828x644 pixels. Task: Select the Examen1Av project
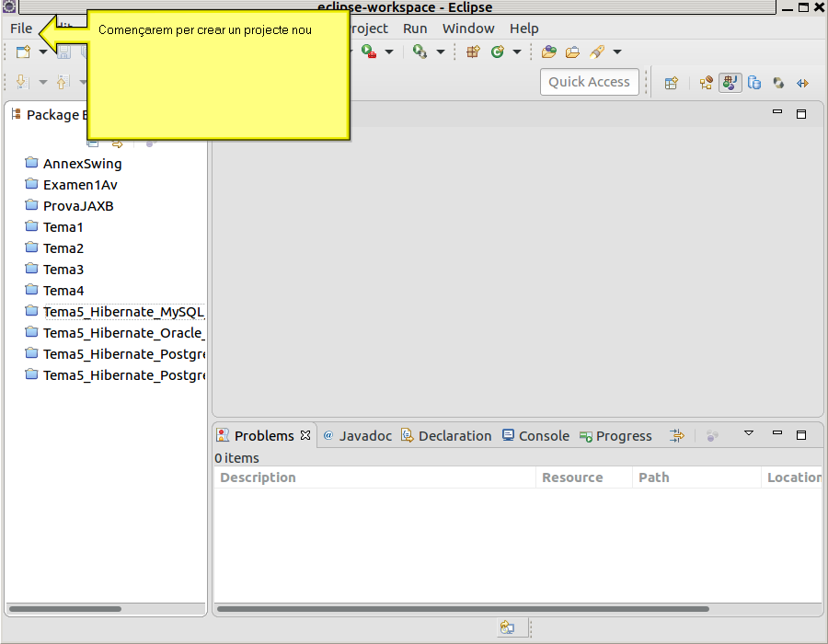pos(71,185)
